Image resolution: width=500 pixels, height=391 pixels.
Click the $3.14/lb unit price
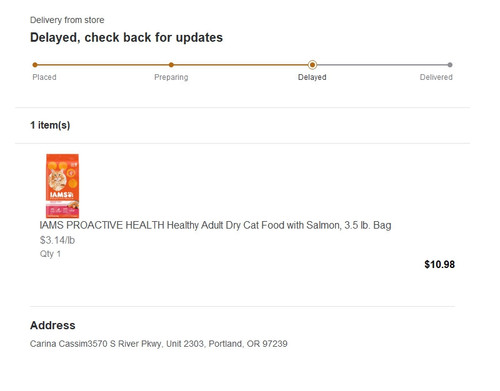(57, 240)
